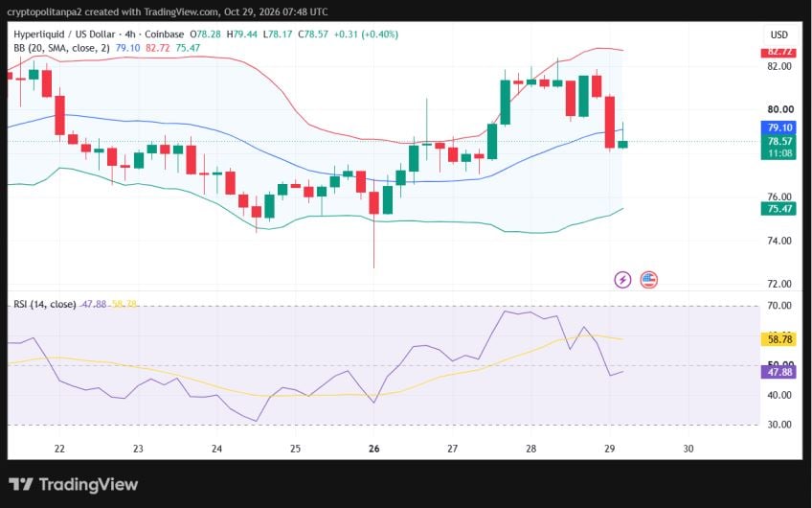Click the red 82.72 value in the BB legend
Screen dimensions: 812x508
[x=157, y=48]
